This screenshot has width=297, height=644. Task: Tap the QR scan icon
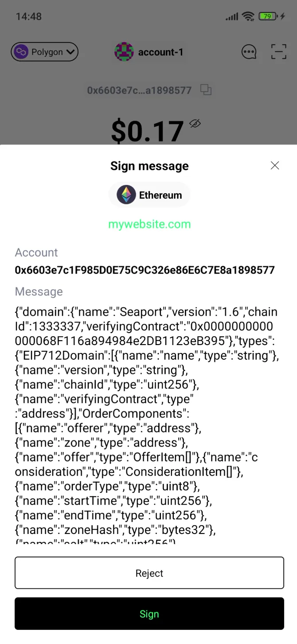point(278,52)
